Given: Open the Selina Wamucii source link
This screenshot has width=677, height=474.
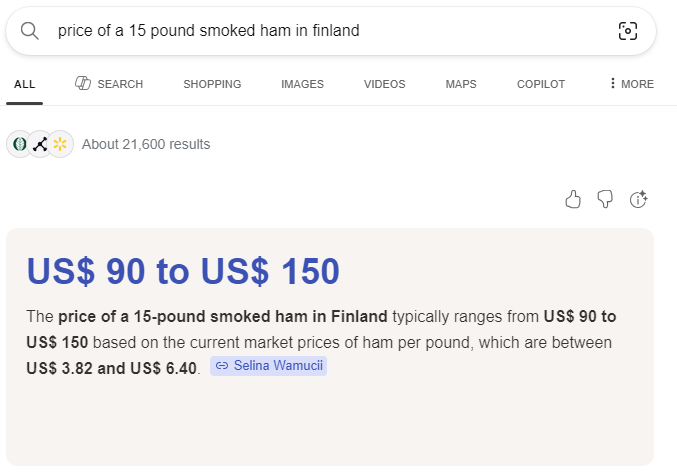Looking at the screenshot, I should pyautogui.click(x=269, y=367).
